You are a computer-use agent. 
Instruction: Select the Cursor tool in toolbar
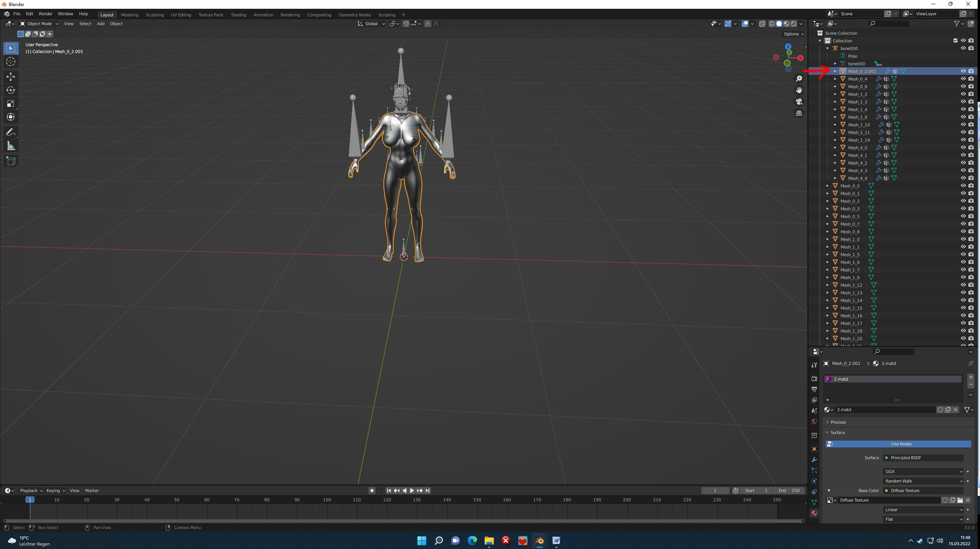(x=11, y=61)
